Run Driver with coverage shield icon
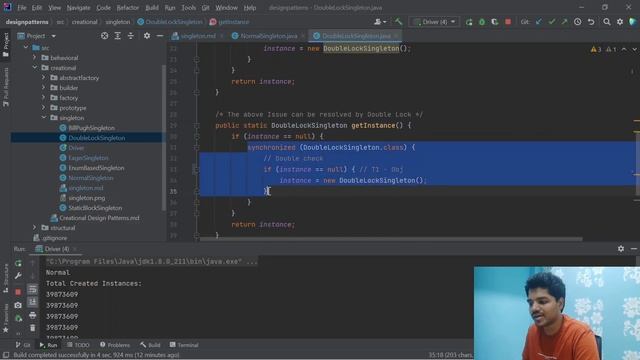Image resolution: width=640 pixels, height=360 pixels. click(x=495, y=22)
